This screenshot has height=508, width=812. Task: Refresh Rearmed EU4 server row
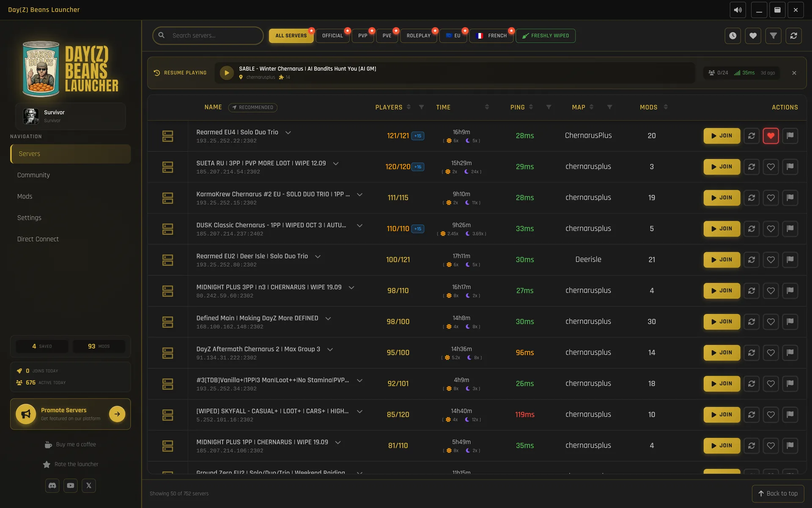coord(752,136)
